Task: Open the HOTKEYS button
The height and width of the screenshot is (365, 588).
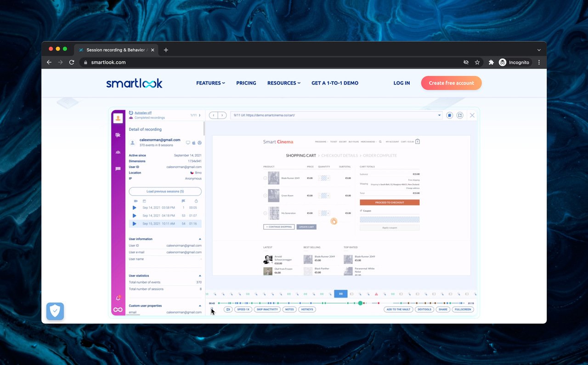Action: [307, 309]
